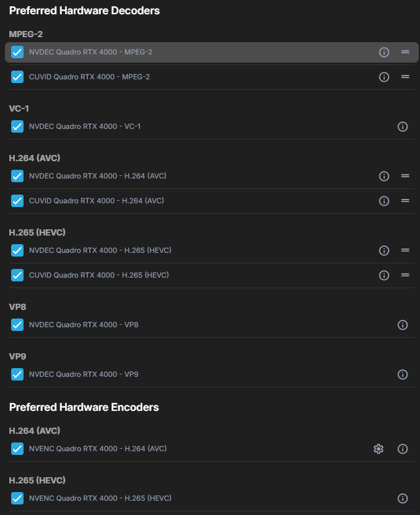Uncheck CUVID H.264 (AVC) decoder
This screenshot has width=420, height=515.
(x=17, y=201)
